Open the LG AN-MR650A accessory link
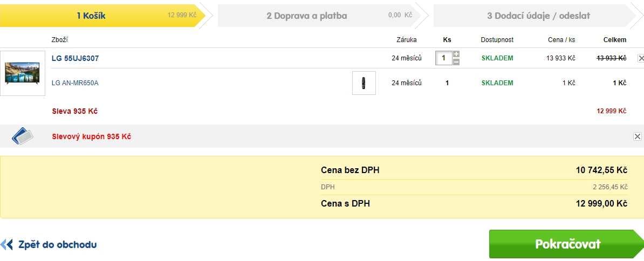644x261 pixels. coord(75,83)
